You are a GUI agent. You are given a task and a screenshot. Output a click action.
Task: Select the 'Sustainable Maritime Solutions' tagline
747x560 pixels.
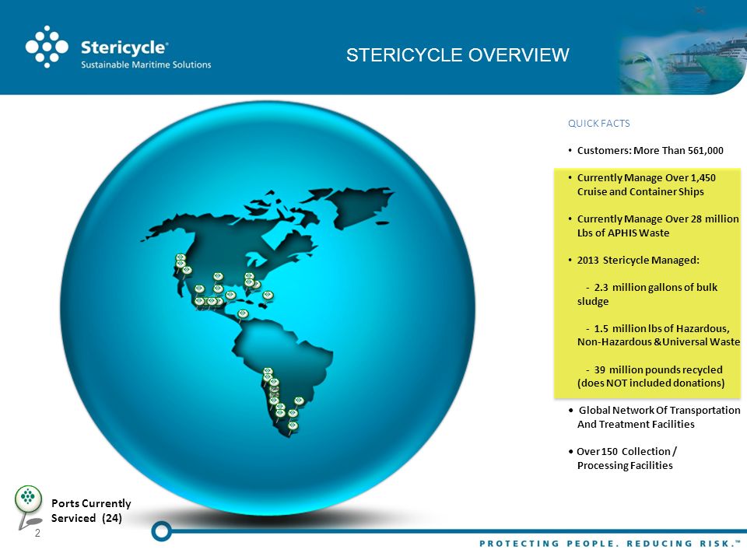click(146, 65)
